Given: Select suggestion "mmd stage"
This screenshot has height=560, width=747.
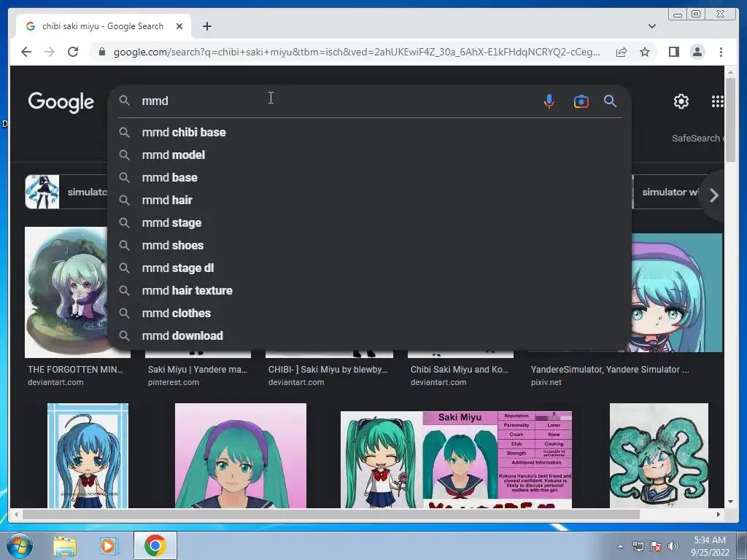Looking at the screenshot, I should pos(369,223).
